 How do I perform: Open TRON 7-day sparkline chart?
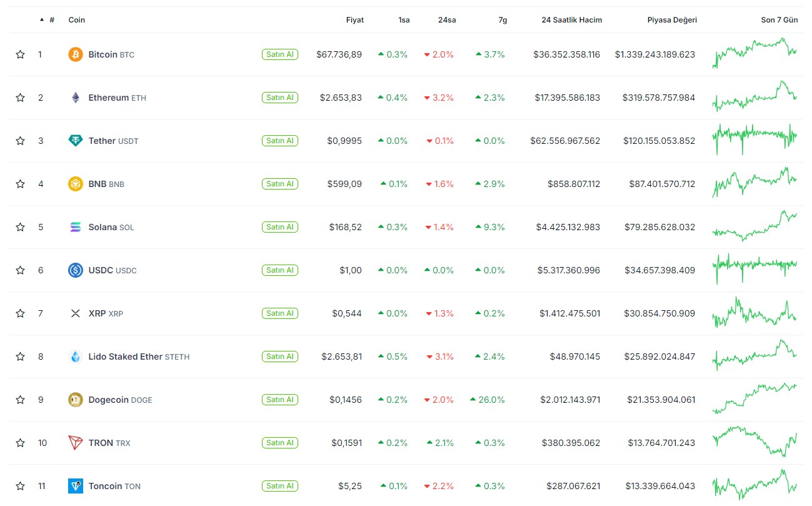coord(754,442)
